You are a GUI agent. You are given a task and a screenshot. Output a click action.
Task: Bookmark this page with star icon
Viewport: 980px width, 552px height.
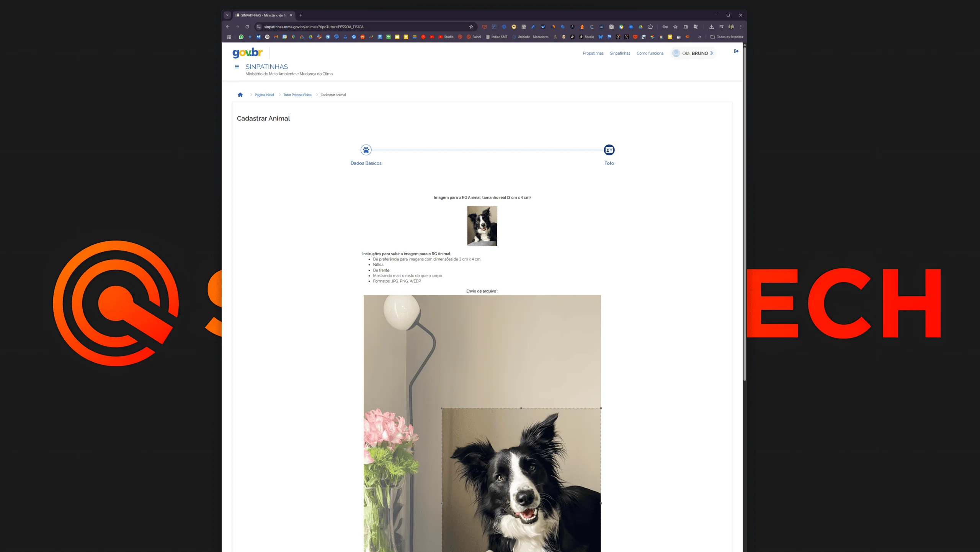(x=471, y=27)
